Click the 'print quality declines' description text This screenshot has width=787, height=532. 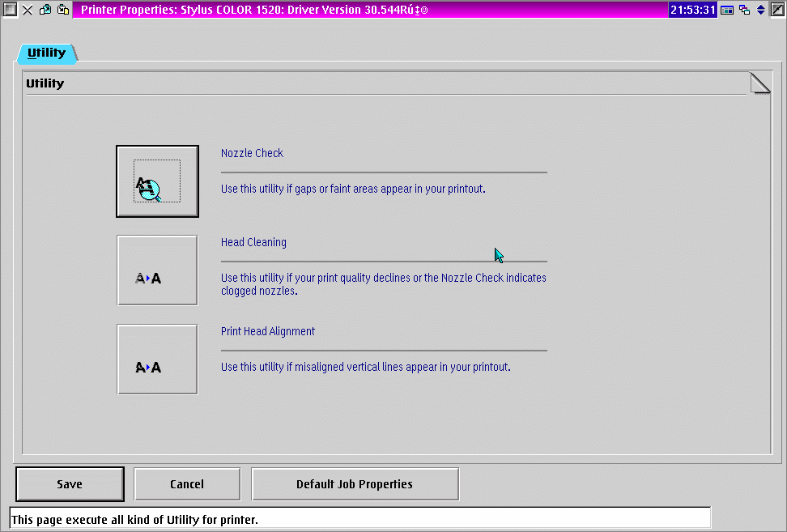384,284
